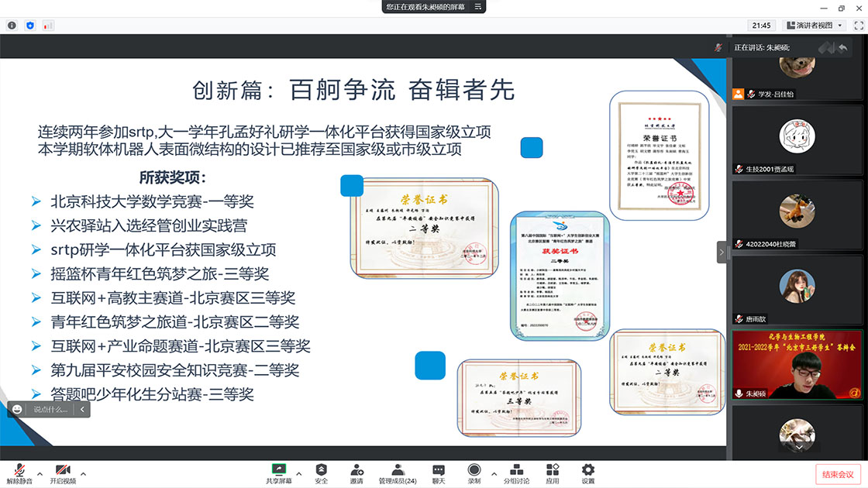Click the slide title 创新篇: 百舸争流 奋辑者先
Image resolution: width=868 pixels, height=488 pixels.
pyautogui.click(x=353, y=90)
